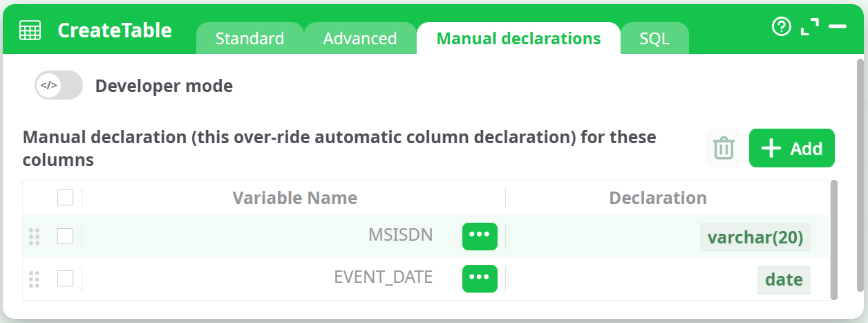Screen dimensions: 868x323
Task: Edit the date declaration field
Action: click(x=784, y=279)
